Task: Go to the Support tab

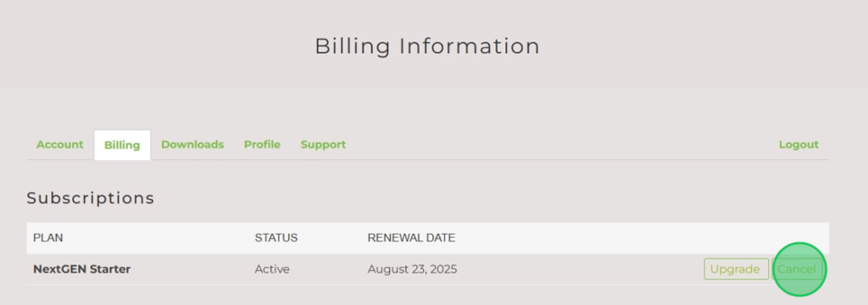Action: [x=323, y=145]
